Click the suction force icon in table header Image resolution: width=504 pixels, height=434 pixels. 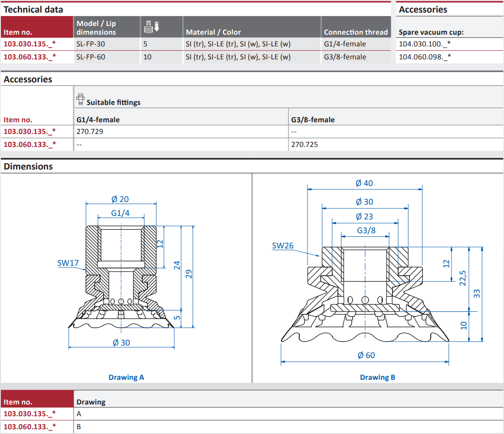pos(151,26)
